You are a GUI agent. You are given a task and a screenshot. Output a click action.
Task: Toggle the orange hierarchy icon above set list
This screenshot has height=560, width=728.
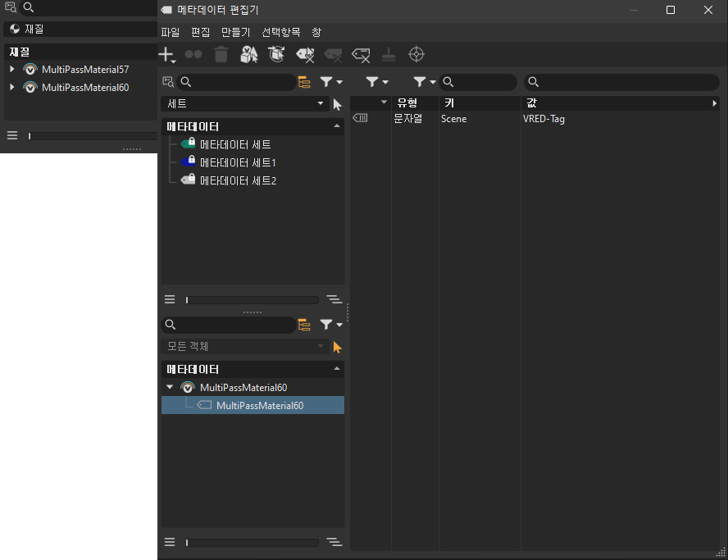pyautogui.click(x=304, y=82)
